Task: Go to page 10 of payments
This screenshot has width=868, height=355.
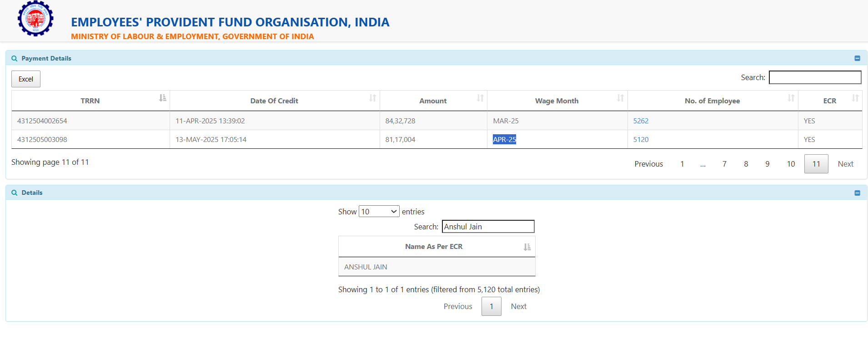Action: (x=791, y=164)
